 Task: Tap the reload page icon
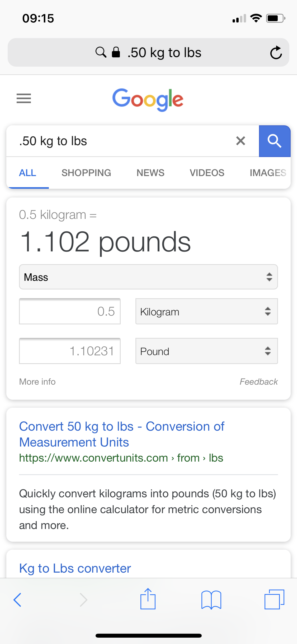276,53
